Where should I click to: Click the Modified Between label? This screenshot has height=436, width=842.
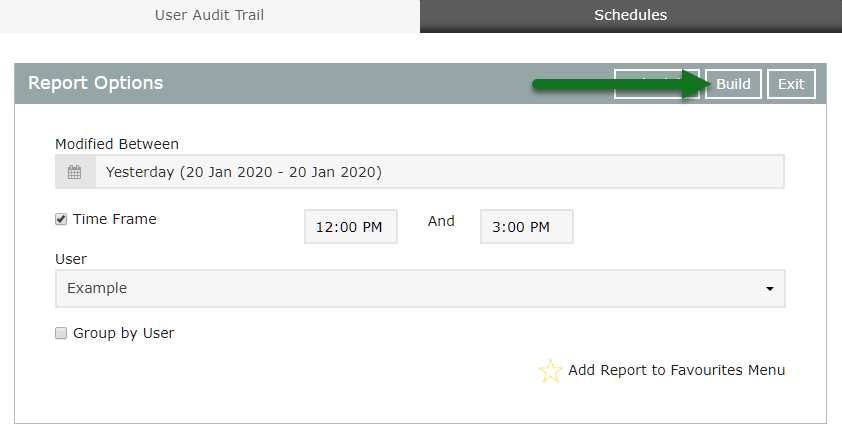[x=117, y=144]
